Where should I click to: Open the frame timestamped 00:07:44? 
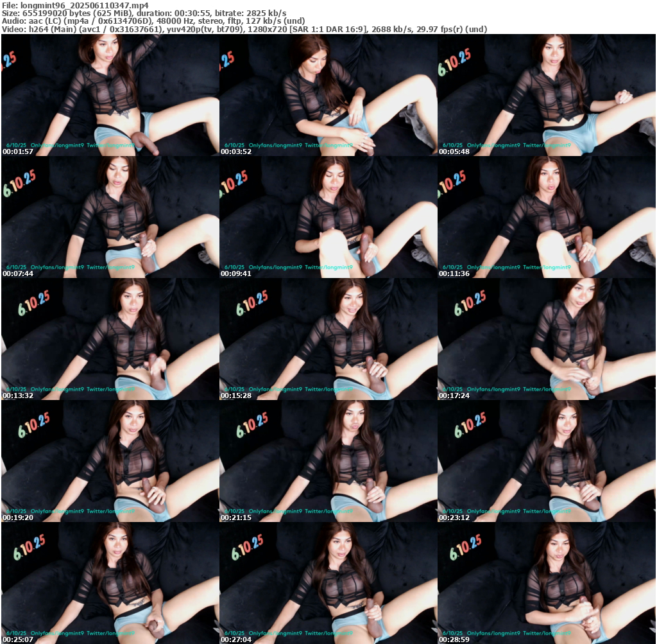tap(110, 217)
